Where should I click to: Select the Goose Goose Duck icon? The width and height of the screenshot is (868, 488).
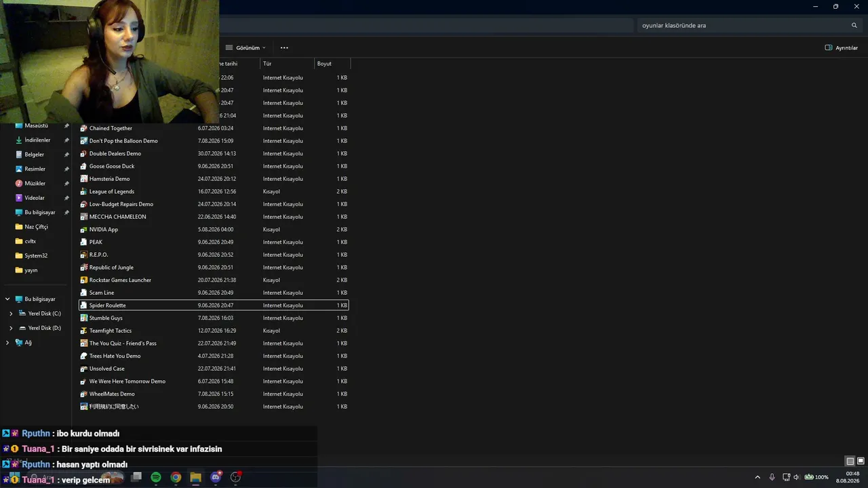click(x=84, y=166)
